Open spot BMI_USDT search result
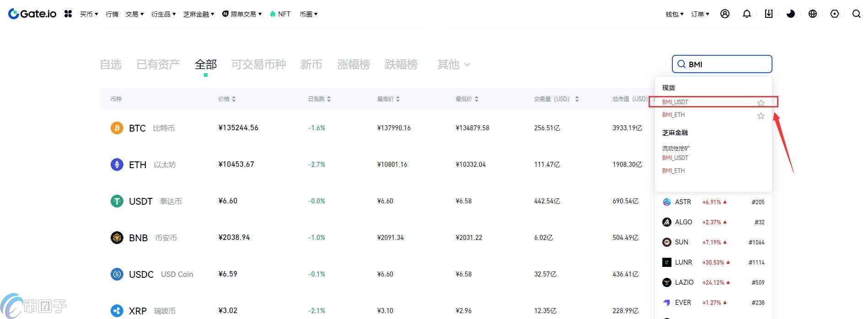Image resolution: width=868 pixels, height=319 pixels. 675,102
